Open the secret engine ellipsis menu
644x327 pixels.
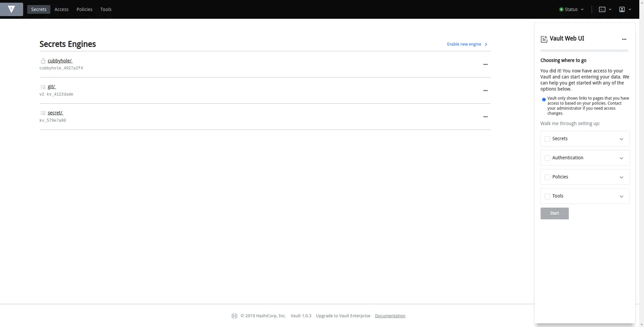[x=485, y=117]
